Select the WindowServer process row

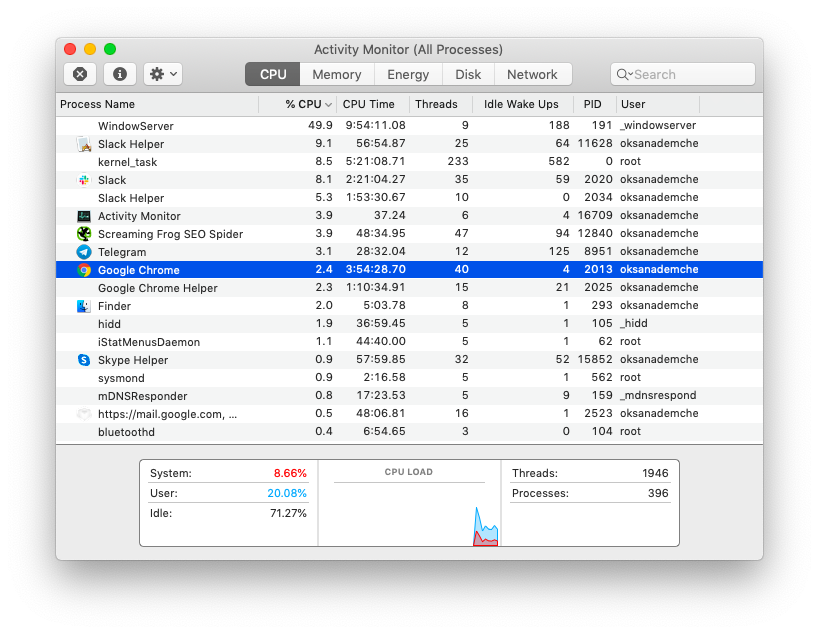point(409,126)
